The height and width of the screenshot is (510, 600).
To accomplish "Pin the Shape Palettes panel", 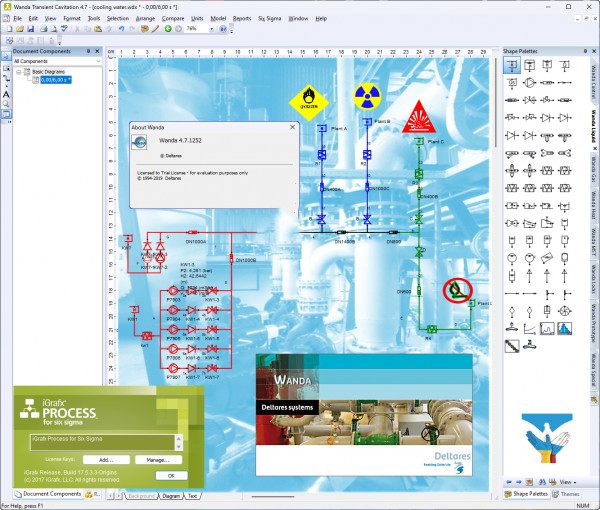I will pyautogui.click(x=585, y=51).
